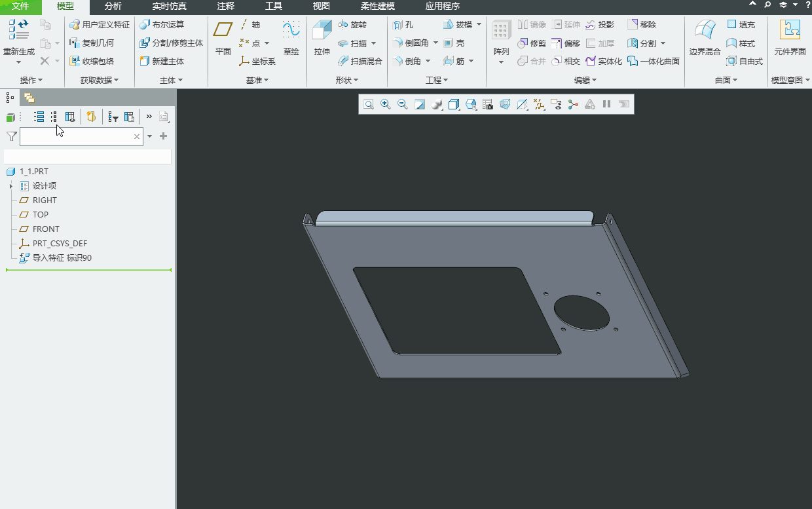
Task: Click refit view icon in graphics toolbar
Action: click(369, 104)
